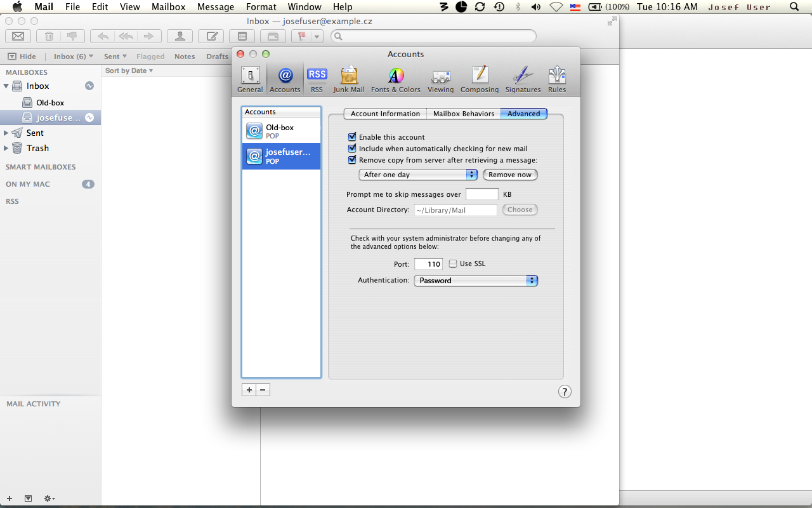Open the Signatures preferences pane
812x508 pixels.
(x=523, y=79)
